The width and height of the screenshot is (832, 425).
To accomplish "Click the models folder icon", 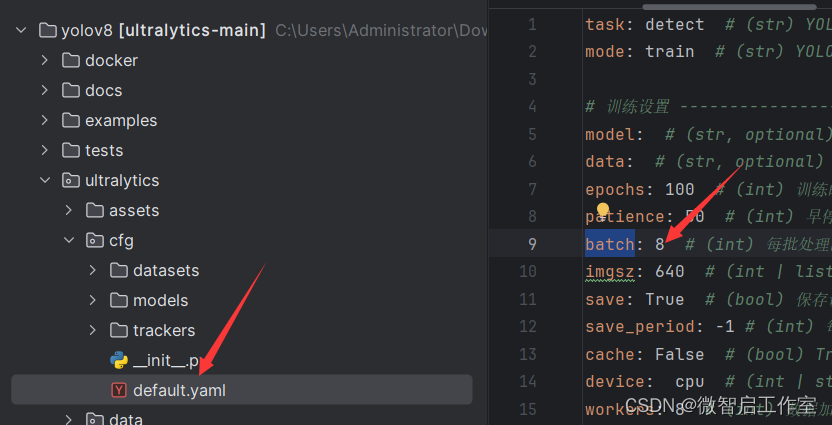I will [x=119, y=300].
